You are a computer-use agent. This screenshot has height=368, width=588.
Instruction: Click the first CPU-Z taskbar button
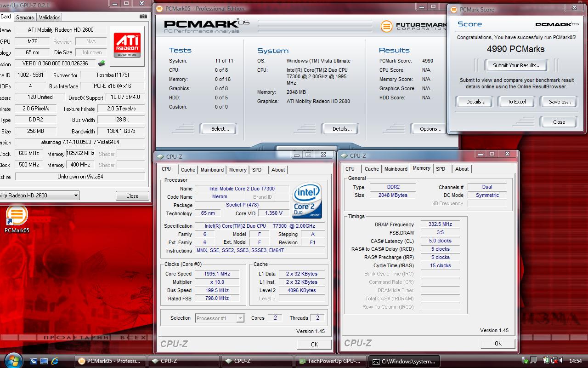pos(184,361)
